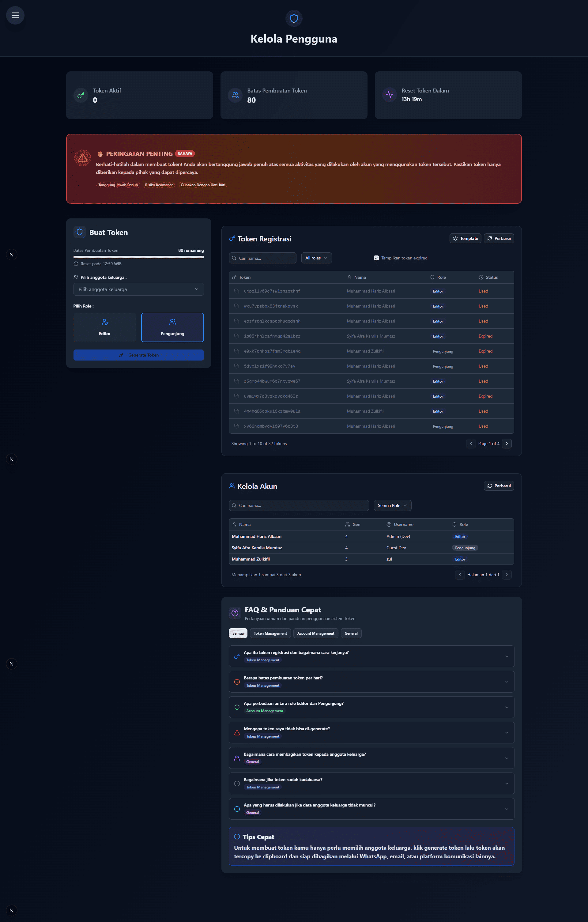Image resolution: width=588 pixels, height=922 pixels.
Task: Copy token 5dvxlxrif99hgxo7v7ev
Action: click(x=236, y=366)
